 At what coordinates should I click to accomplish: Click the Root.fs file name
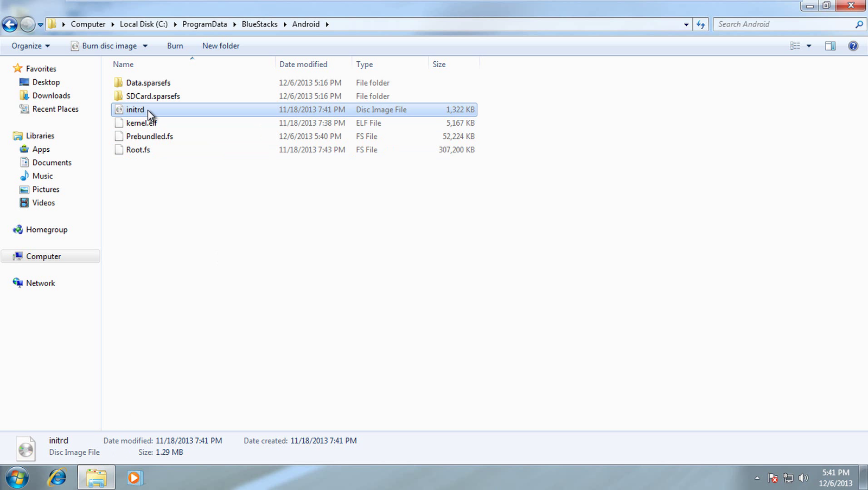click(x=138, y=150)
